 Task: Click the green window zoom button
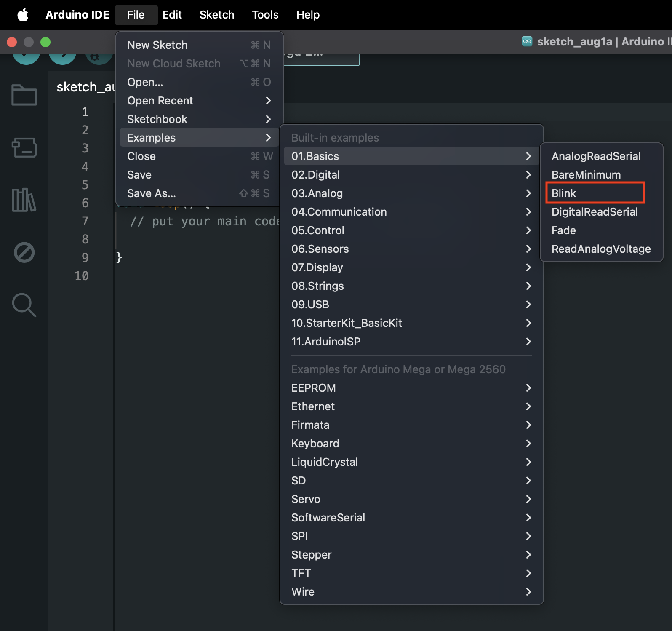point(45,42)
